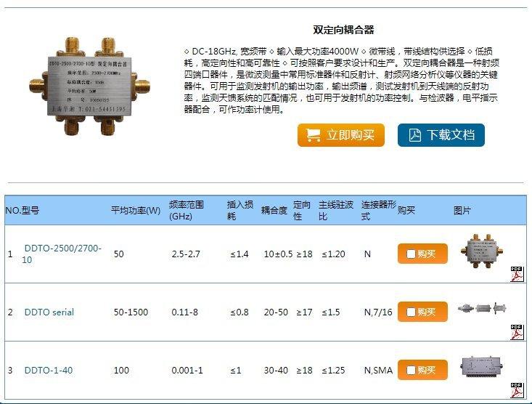
Task: Click the 型号 column header
Action: tap(30, 211)
